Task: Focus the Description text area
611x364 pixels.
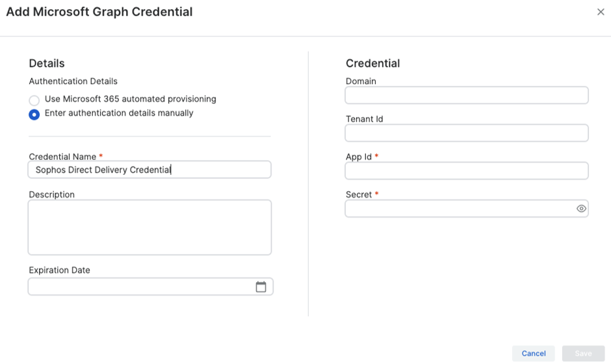Action: (x=149, y=227)
